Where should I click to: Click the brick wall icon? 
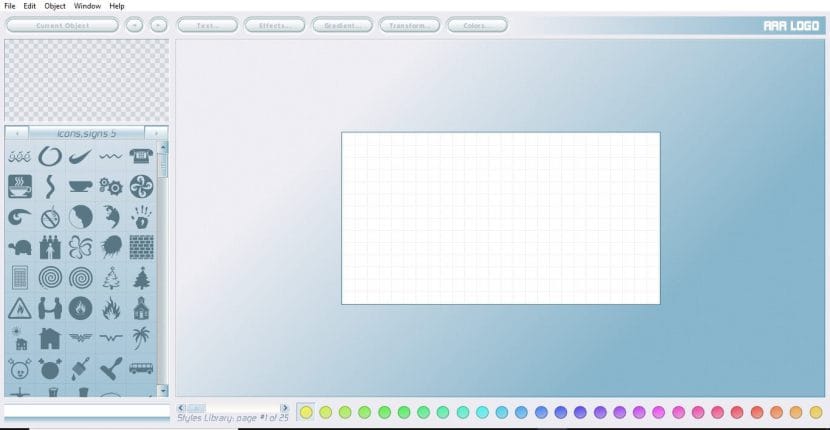tap(140, 246)
